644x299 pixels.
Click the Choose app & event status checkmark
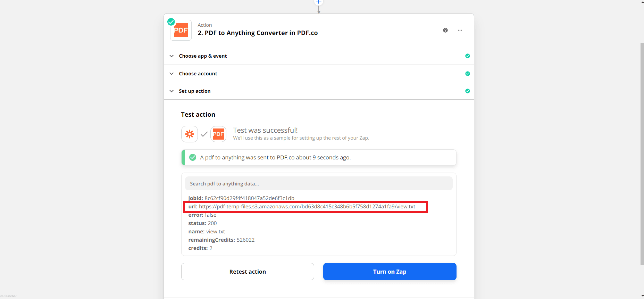(x=468, y=56)
